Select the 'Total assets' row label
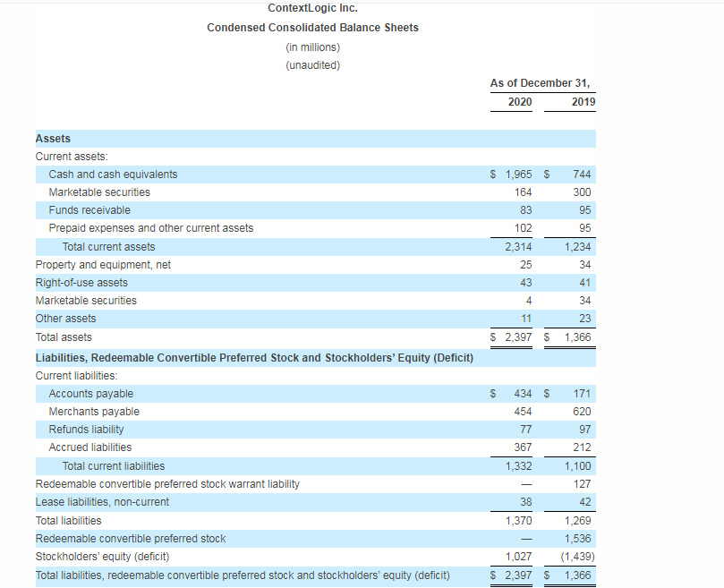This screenshot has width=724, height=588. tap(64, 337)
